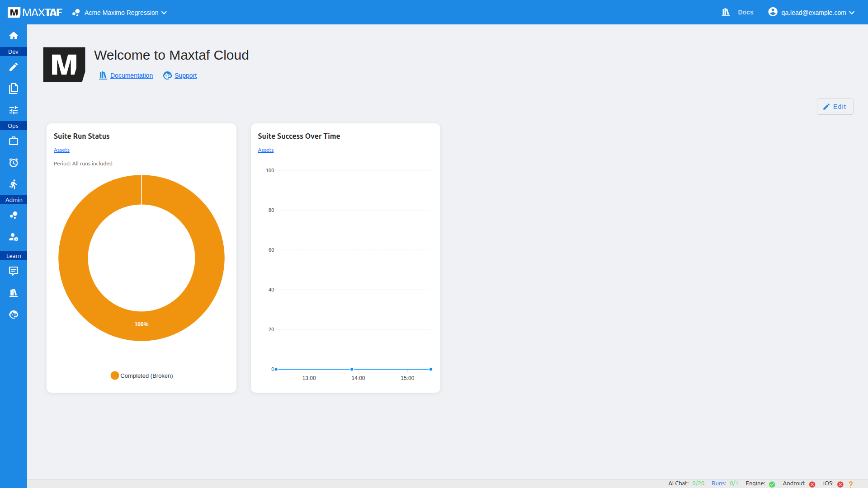868x488 pixels.
Task: Select the Learn section label in sidebar
Action: (14, 256)
